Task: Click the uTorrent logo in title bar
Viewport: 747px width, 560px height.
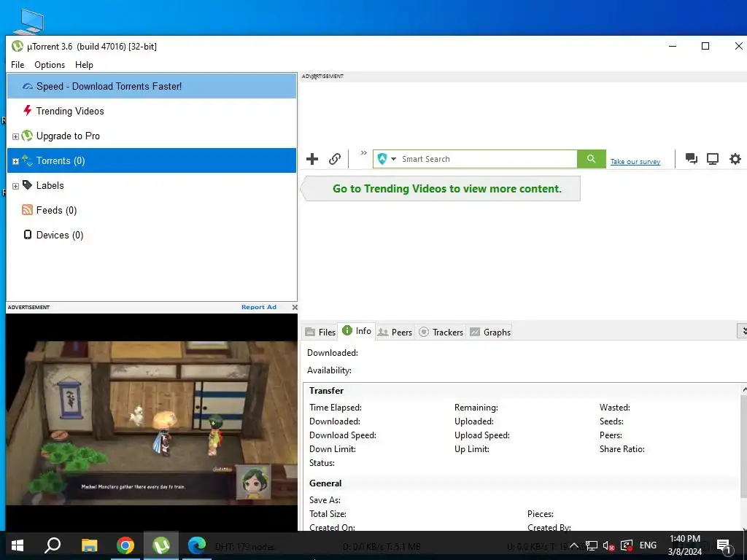Action: pyautogui.click(x=18, y=46)
